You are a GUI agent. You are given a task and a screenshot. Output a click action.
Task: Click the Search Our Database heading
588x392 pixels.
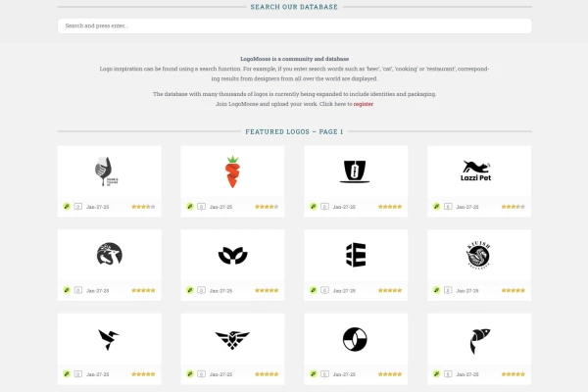click(x=294, y=7)
